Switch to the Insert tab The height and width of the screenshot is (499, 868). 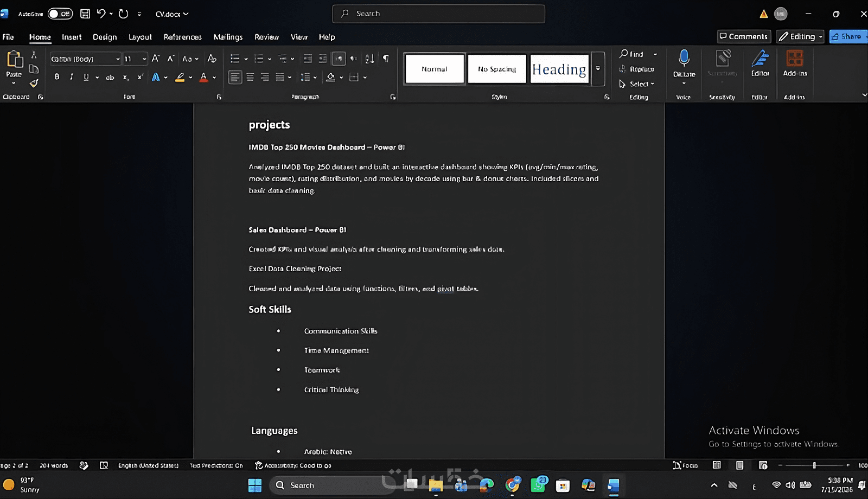tap(72, 37)
